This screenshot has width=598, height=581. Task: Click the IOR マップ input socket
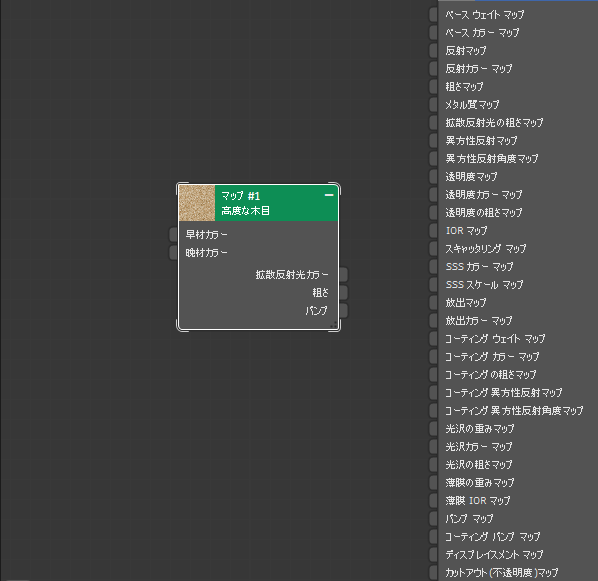tap(434, 230)
